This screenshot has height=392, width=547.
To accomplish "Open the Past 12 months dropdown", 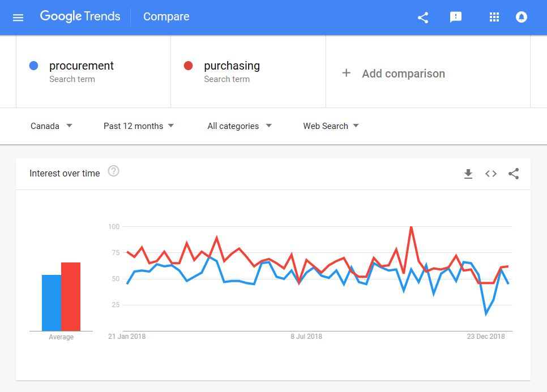I will pyautogui.click(x=139, y=126).
